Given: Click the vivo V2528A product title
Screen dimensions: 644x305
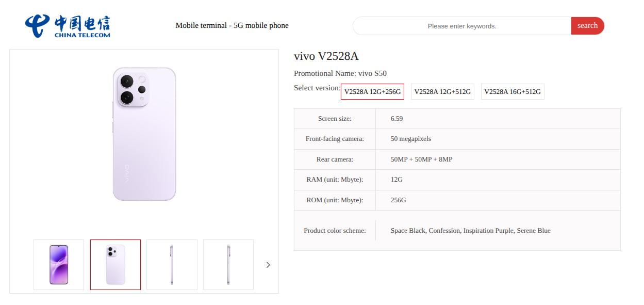Looking at the screenshot, I should tap(326, 56).
